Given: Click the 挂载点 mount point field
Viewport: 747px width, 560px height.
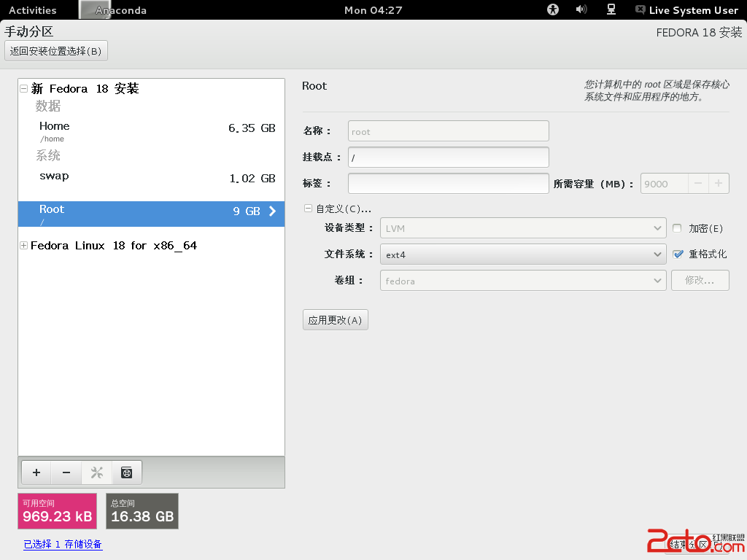Looking at the screenshot, I should (449, 157).
